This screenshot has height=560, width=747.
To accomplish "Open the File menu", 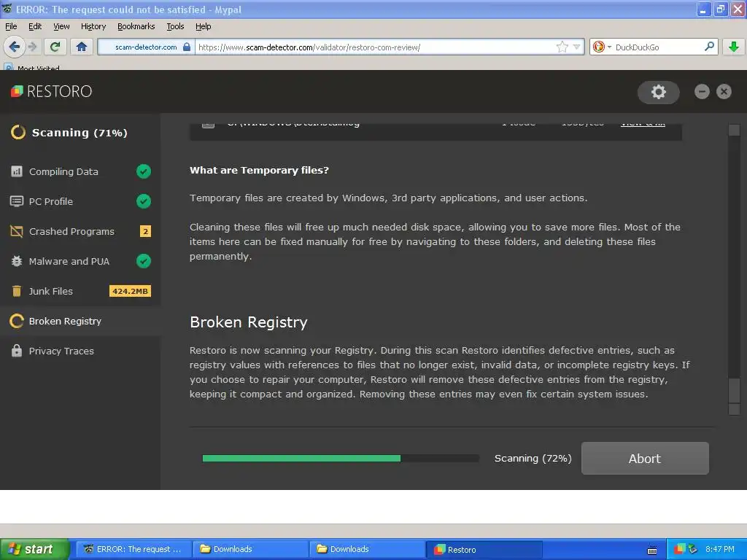I will pos(11,26).
